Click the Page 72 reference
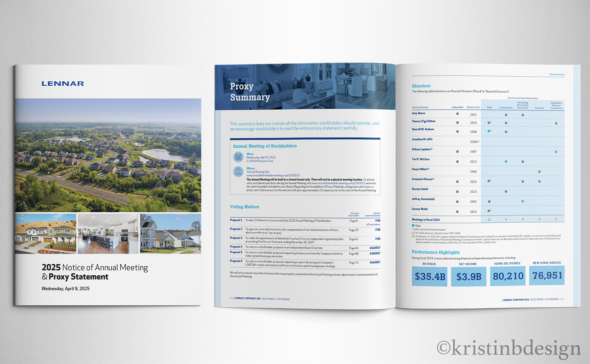Image resolution: width=590 pixels, height=364 pixels. [x=354, y=263]
